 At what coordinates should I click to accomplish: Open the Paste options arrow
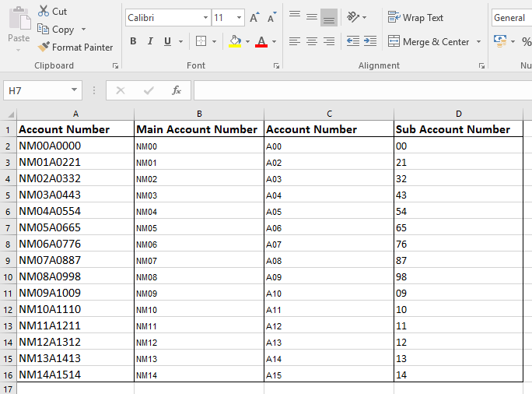point(19,51)
